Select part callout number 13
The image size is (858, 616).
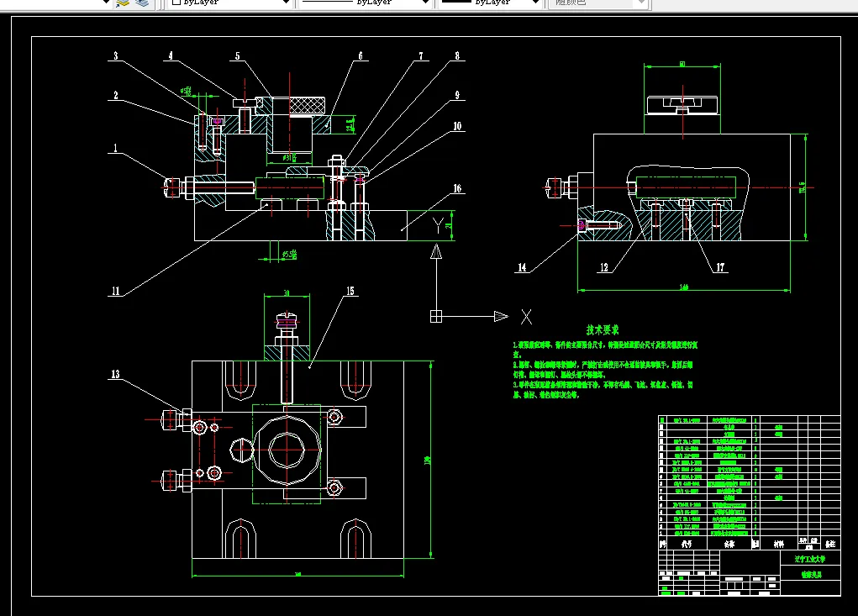pyautogui.click(x=115, y=374)
